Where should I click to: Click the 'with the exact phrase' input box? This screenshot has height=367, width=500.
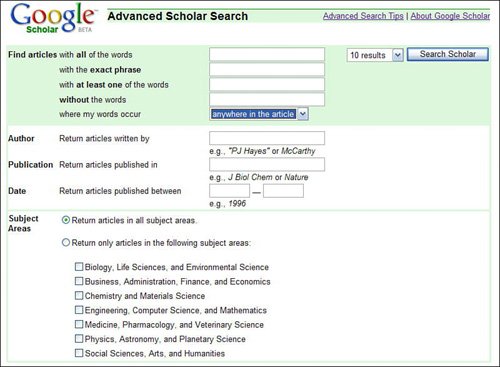tap(267, 69)
